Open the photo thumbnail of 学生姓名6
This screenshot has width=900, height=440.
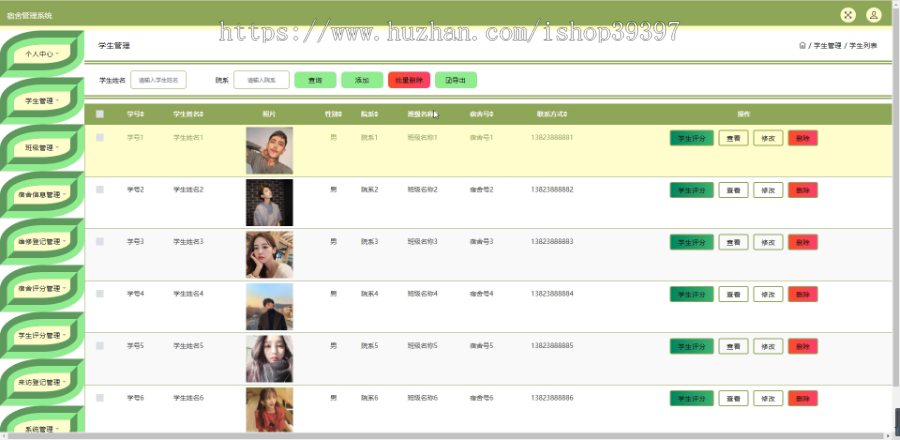(269, 410)
